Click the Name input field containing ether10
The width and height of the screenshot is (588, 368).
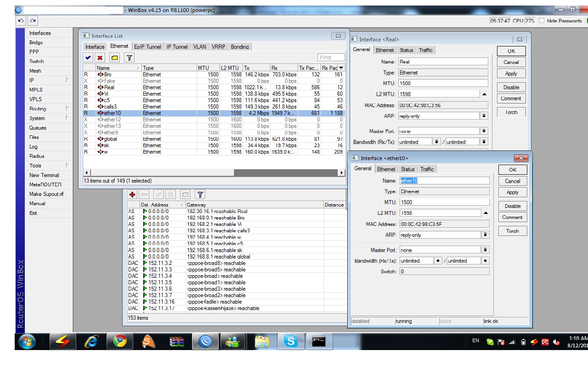[x=444, y=181]
